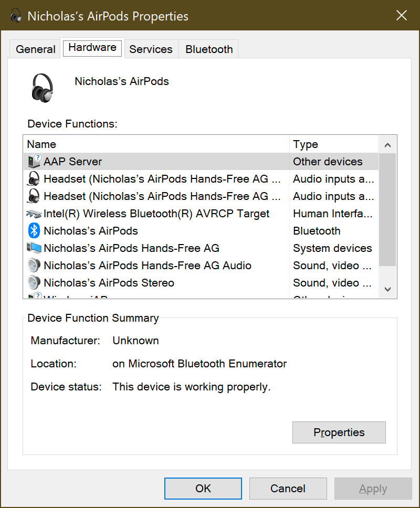Open the Services tab

151,49
